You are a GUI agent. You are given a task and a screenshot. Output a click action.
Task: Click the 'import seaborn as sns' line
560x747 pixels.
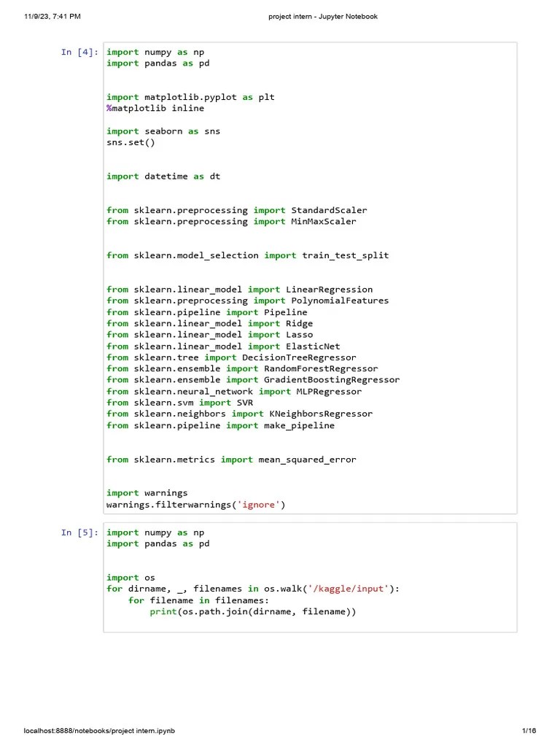[x=163, y=131]
